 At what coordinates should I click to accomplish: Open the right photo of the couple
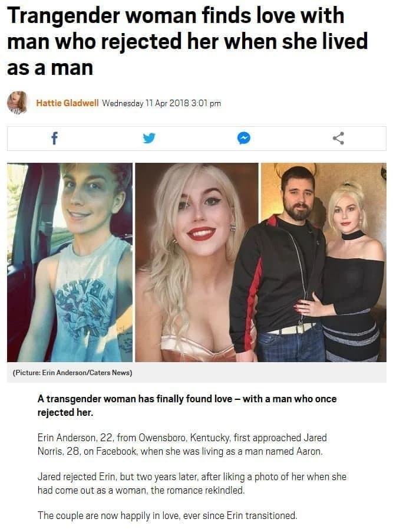[x=324, y=262]
